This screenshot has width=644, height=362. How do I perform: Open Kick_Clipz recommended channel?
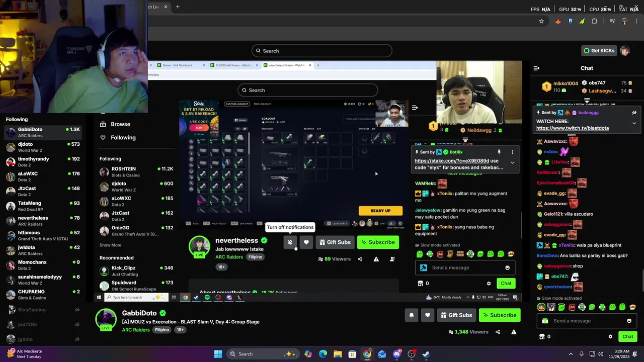click(x=136, y=271)
